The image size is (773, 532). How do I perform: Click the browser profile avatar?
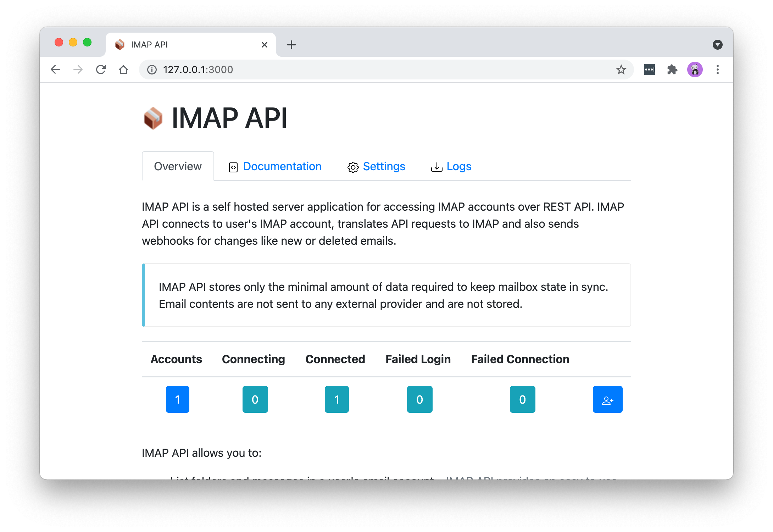(695, 70)
